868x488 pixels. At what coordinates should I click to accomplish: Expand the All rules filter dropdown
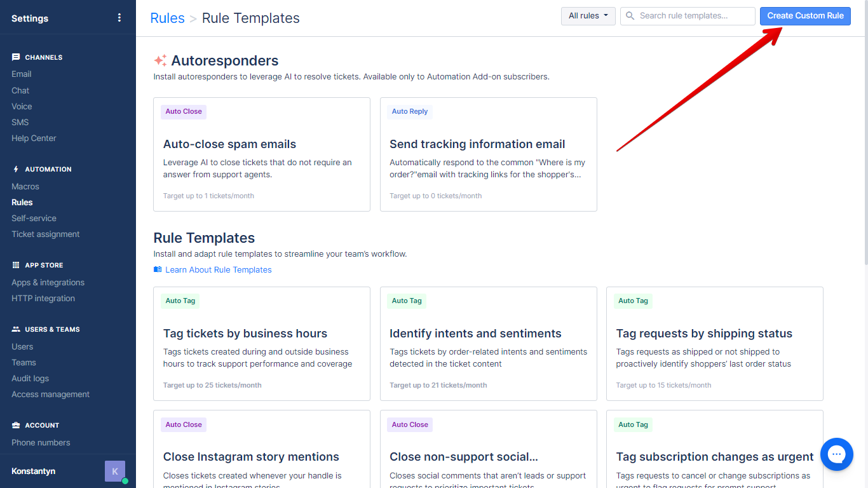tap(588, 16)
